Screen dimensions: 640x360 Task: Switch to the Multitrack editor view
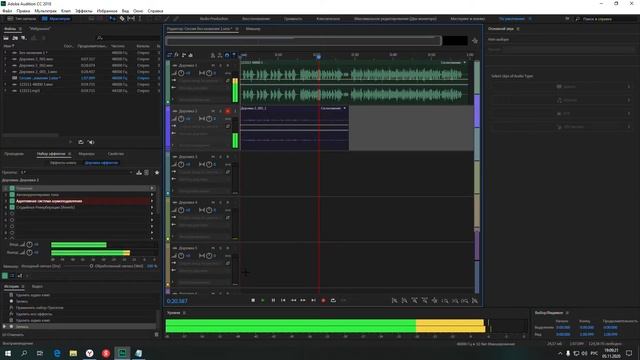pyautogui.click(x=56, y=19)
